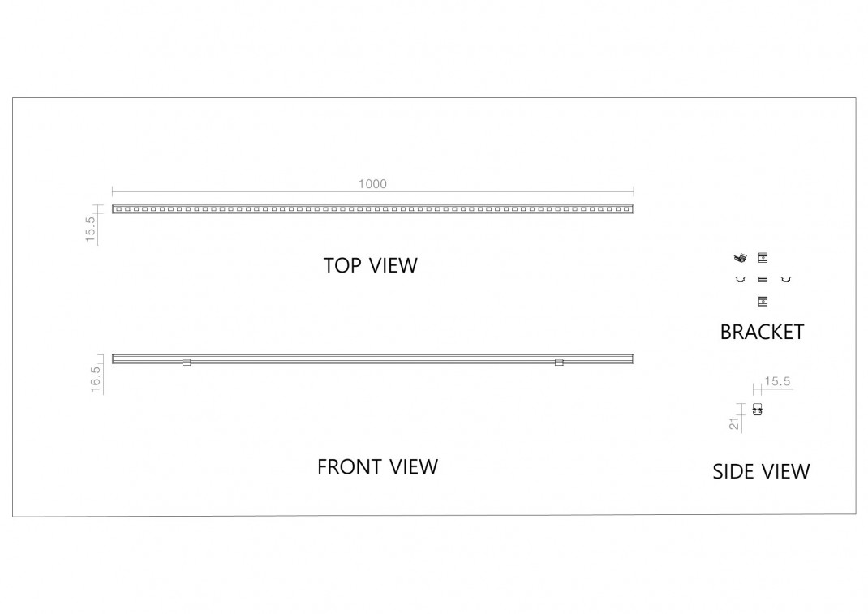Select the SIDE VIEW label
This screenshot has height=614, width=868.
(761, 472)
